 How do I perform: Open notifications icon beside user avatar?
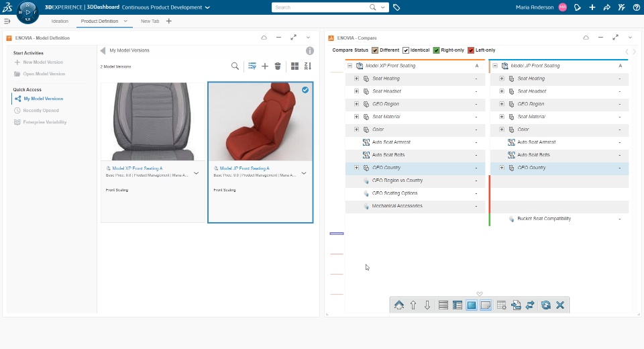coord(578,7)
